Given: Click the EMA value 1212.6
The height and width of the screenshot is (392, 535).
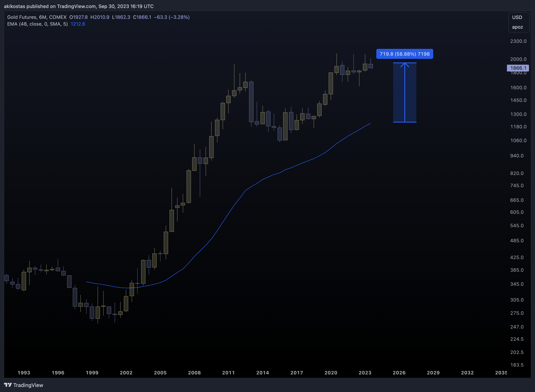Looking at the screenshot, I should point(78,24).
